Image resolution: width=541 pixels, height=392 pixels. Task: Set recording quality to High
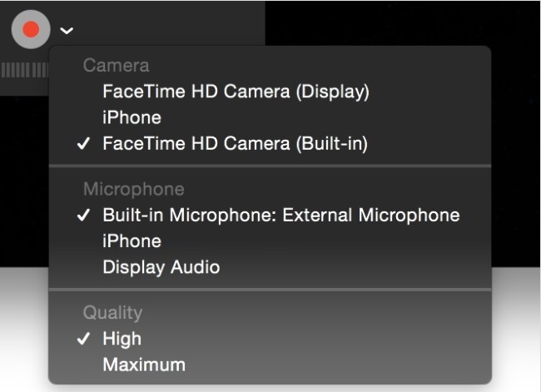[x=270, y=339]
